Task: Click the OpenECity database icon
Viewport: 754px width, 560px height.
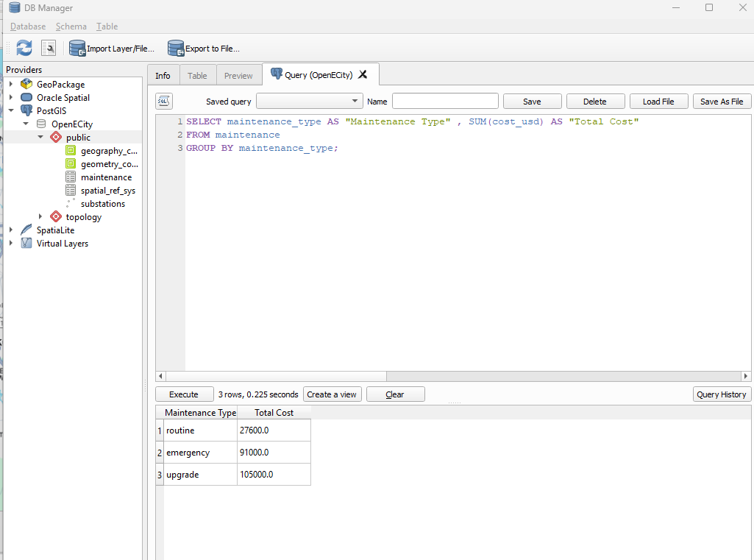Action: [41, 124]
